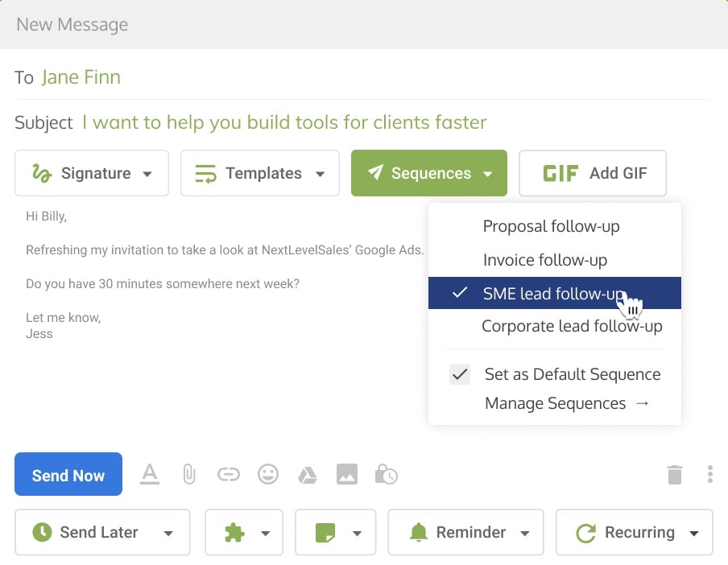Image resolution: width=728 pixels, height=565 pixels.
Task: Open the Templates dropdown
Action: [260, 173]
